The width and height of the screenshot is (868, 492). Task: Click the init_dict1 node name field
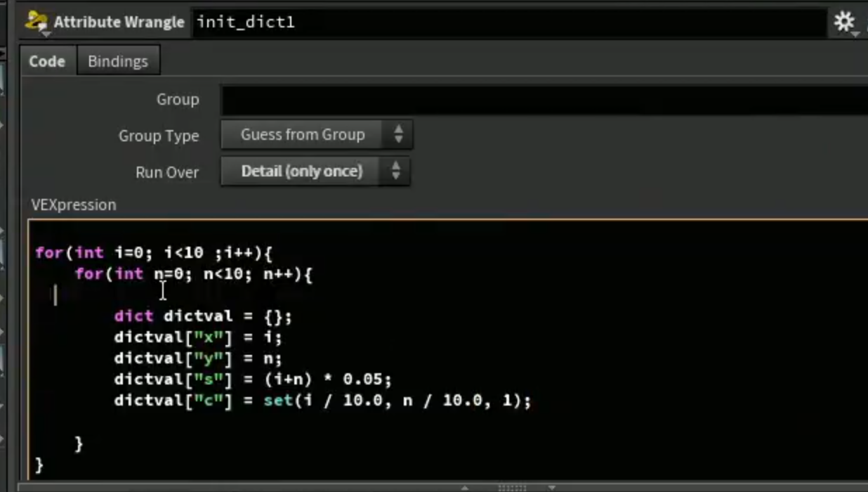[x=509, y=22]
